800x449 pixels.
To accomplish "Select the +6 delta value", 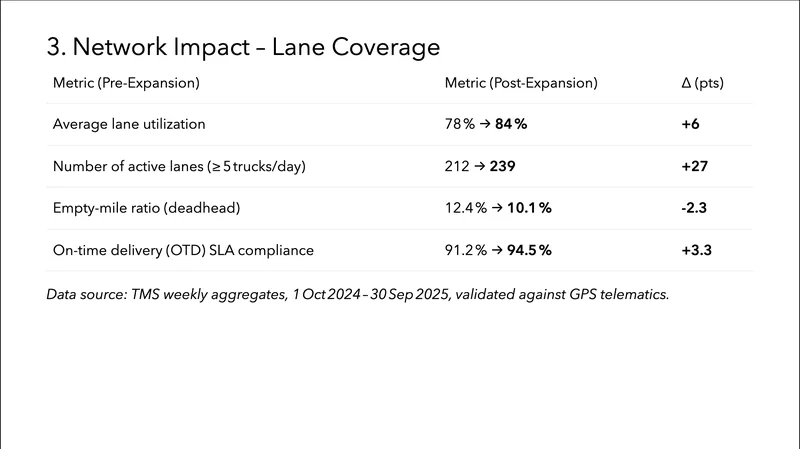I will [x=689, y=125].
